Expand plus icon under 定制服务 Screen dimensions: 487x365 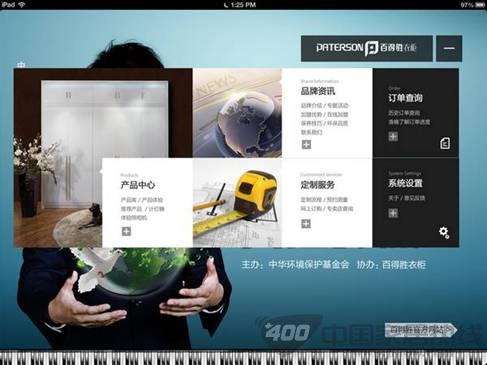(306, 224)
